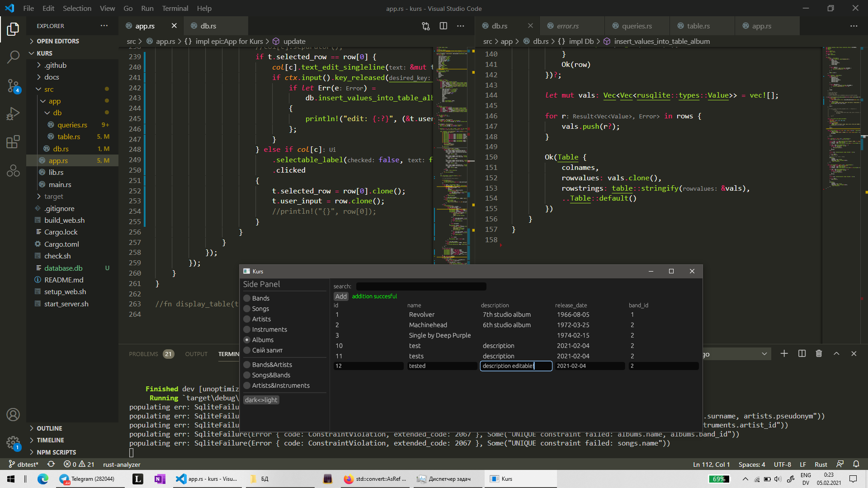Open the Run and Debug view
The height and width of the screenshot is (488, 868).
(x=13, y=113)
